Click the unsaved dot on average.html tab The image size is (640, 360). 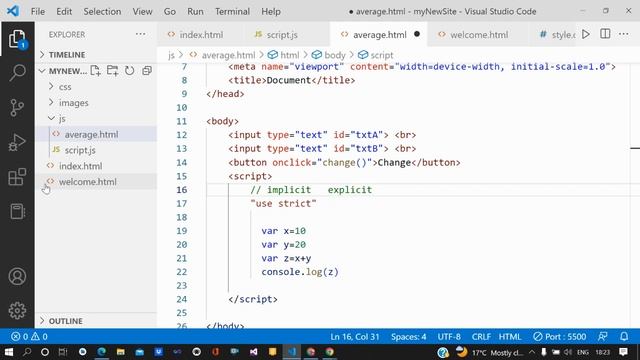[417, 34]
